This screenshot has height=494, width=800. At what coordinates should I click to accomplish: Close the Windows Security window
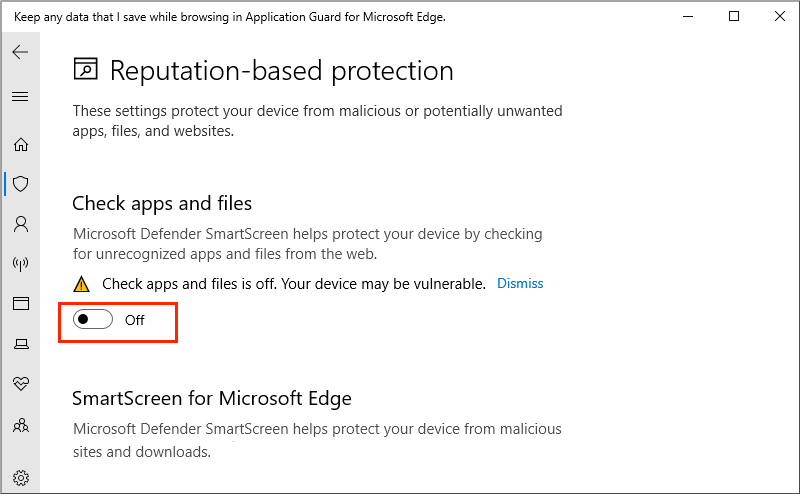coord(779,16)
